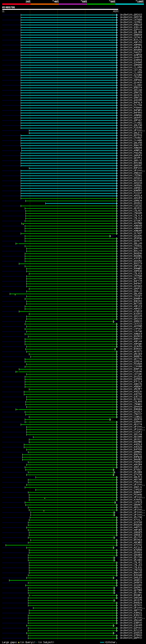Click the orange ~40% legend segment
Screen dimensions: 146x644
point(45,4)
